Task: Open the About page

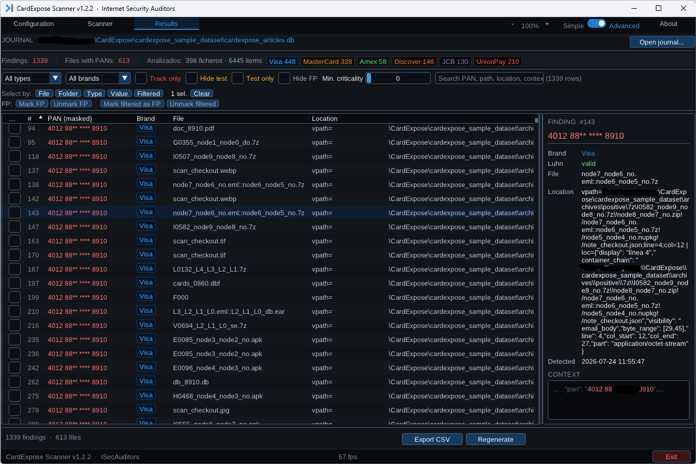Action: 668,24
